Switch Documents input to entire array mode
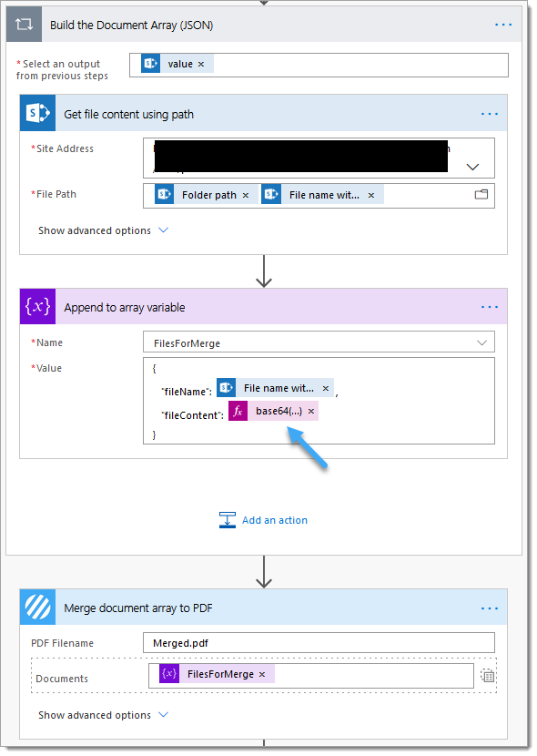Viewport: 537px width, 756px height. [487, 676]
